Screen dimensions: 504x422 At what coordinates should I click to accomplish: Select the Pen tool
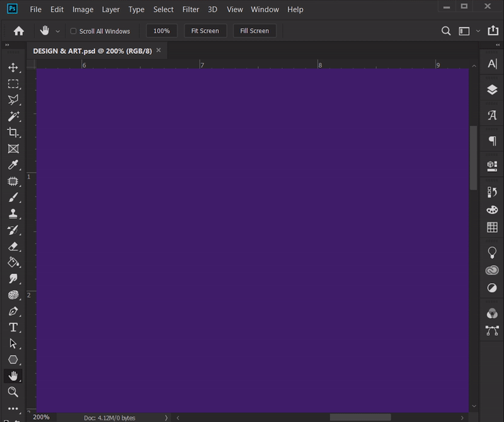[13, 311]
